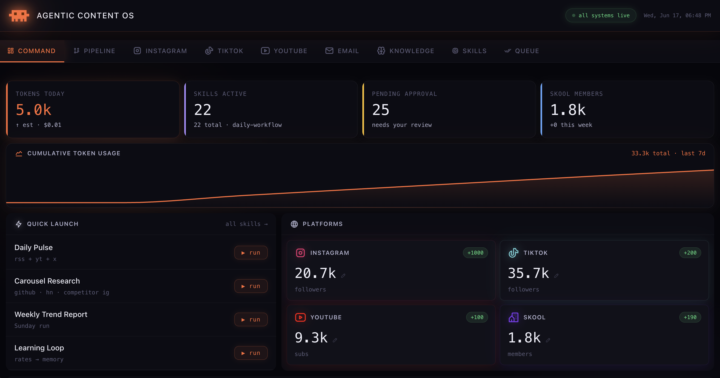Click the Platforms globe icon
720x378 pixels.
(x=294, y=224)
